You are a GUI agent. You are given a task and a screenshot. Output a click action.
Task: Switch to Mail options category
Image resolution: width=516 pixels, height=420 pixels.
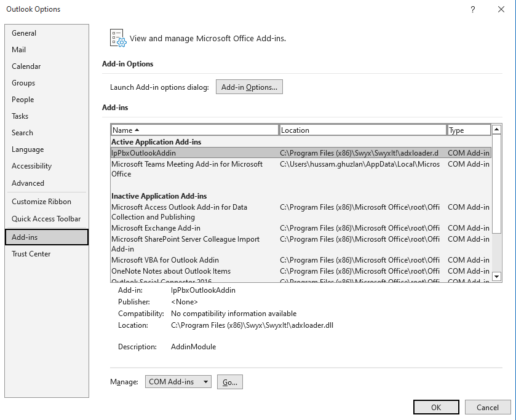coord(19,50)
